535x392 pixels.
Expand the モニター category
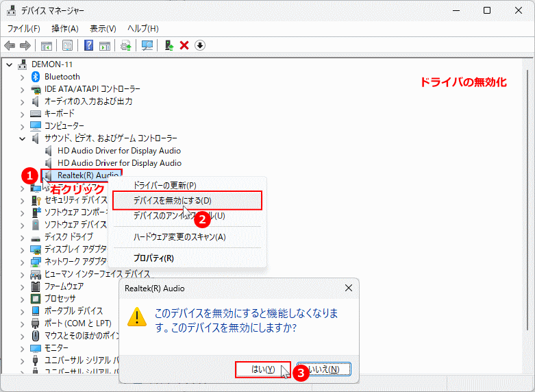(22, 349)
